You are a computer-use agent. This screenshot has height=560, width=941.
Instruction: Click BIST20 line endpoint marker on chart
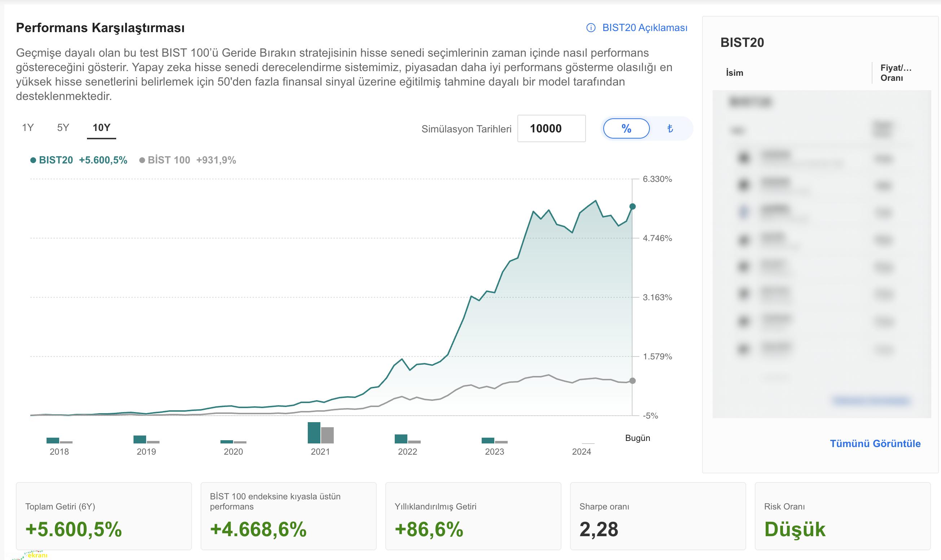click(633, 206)
